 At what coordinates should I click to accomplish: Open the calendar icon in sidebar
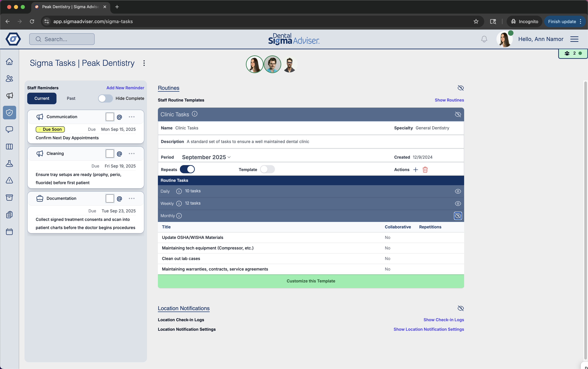[x=9, y=231]
